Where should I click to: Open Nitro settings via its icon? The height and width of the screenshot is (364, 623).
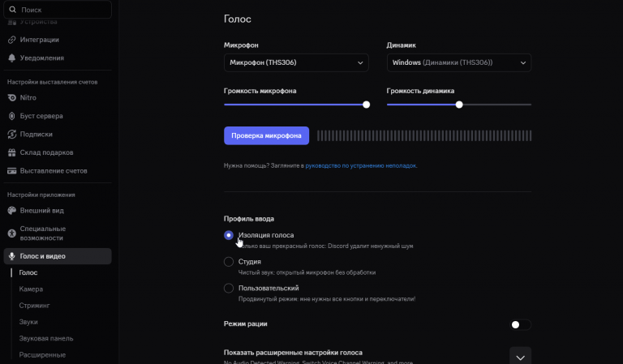coord(12,97)
